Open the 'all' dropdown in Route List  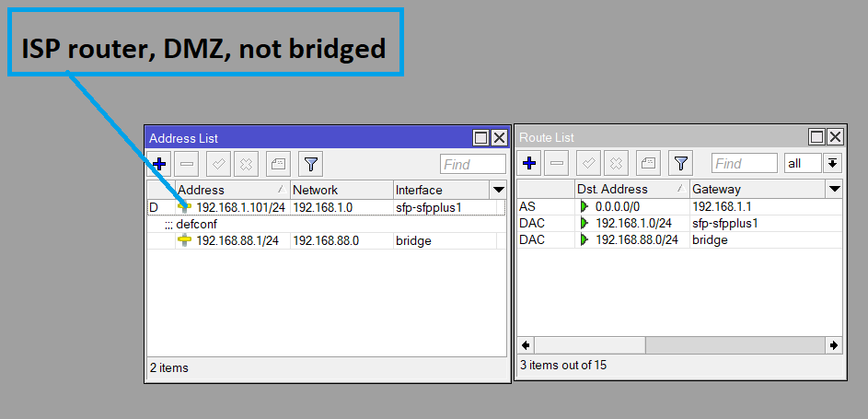point(803,163)
